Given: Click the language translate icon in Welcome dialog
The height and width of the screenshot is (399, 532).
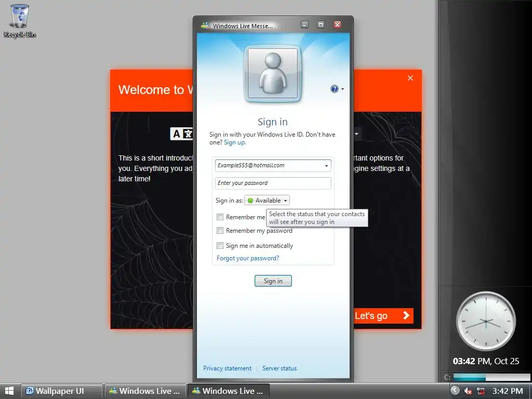Looking at the screenshot, I should [181, 134].
